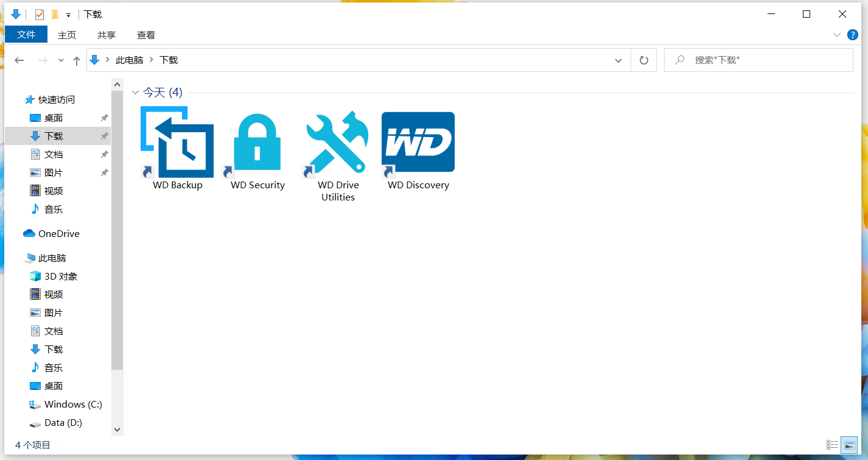Open the address bar history dropdown

click(x=618, y=60)
